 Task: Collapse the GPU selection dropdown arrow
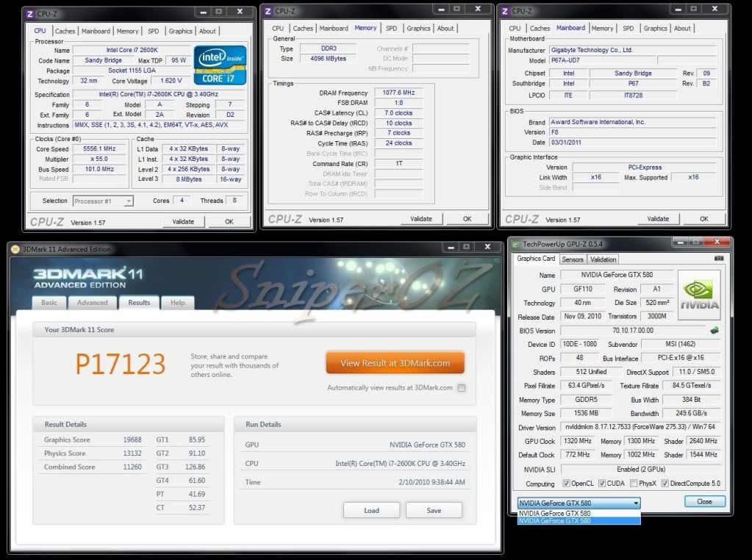click(x=636, y=503)
